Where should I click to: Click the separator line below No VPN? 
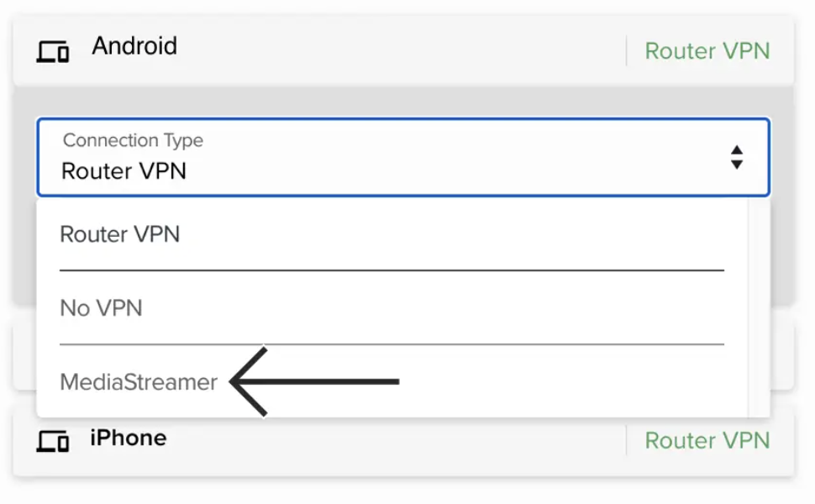(392, 344)
